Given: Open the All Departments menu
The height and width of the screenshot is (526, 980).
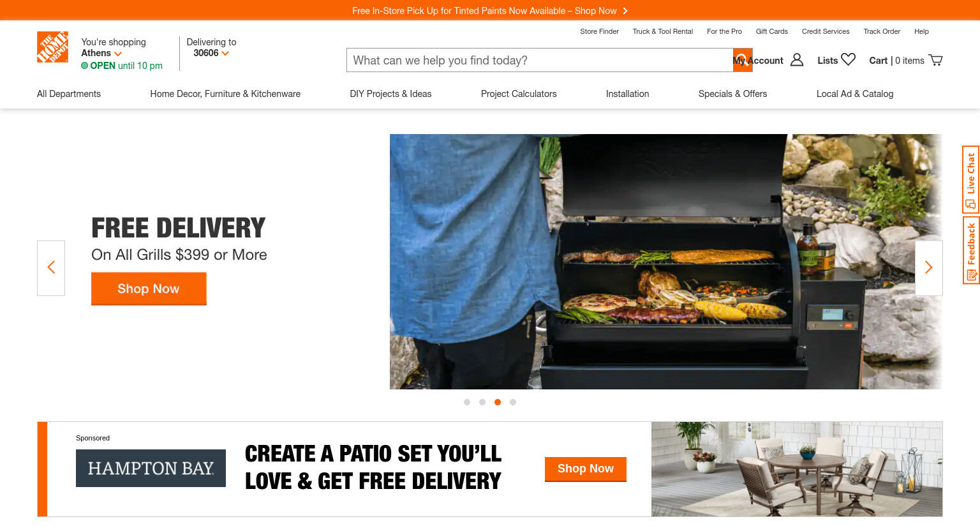Looking at the screenshot, I should pos(69,94).
